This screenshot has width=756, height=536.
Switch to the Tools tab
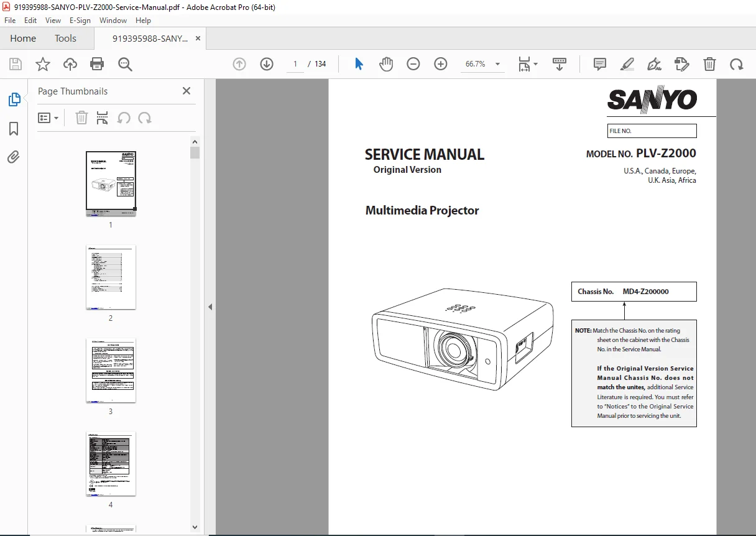[65, 38]
